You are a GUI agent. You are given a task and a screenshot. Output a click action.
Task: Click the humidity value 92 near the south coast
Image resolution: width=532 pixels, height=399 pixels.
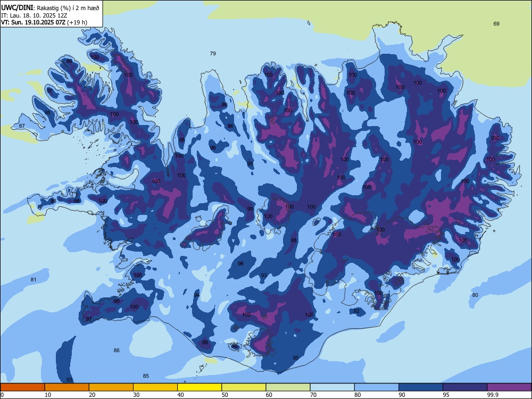coord(356,311)
